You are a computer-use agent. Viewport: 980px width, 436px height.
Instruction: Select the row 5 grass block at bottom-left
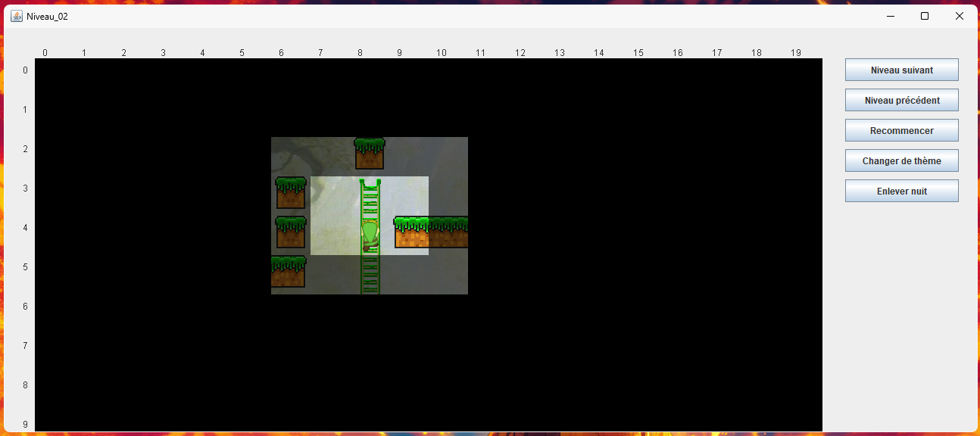pyautogui.click(x=288, y=272)
